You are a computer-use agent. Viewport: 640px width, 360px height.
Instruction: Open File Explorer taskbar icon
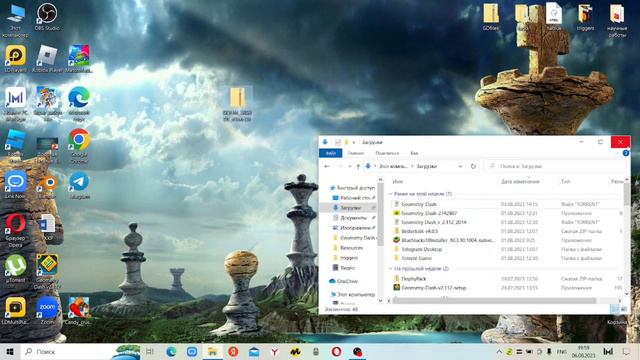tap(212, 351)
